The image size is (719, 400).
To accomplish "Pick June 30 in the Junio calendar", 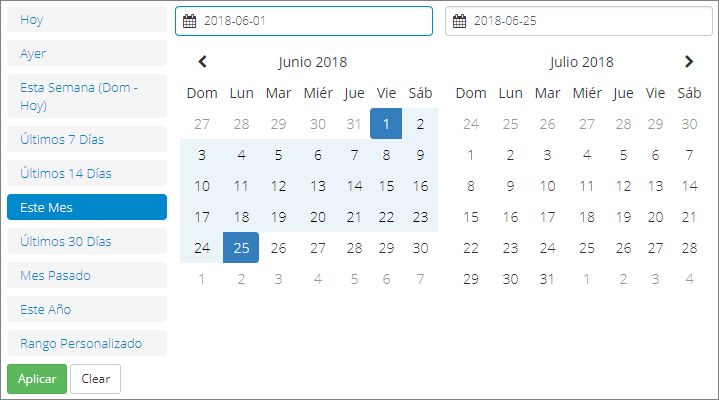I will 420,248.
